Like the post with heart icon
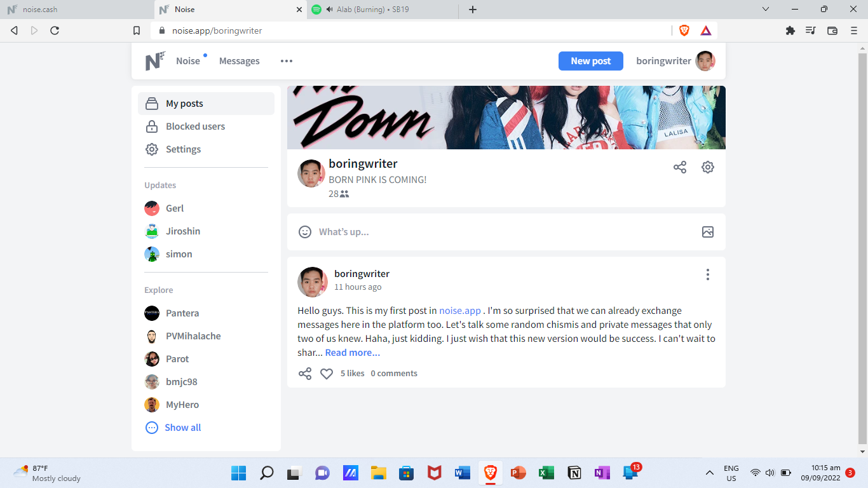Screen dimensions: 868x488 tap(327, 374)
